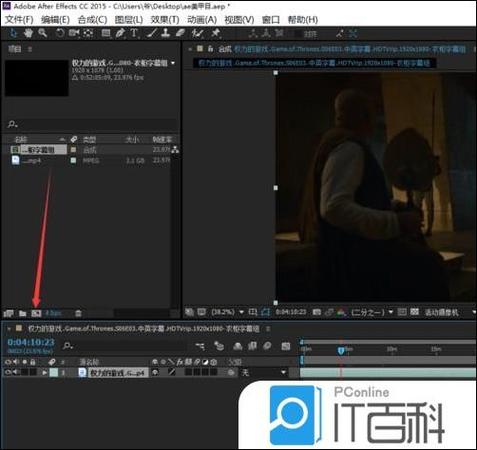Toggle the lock switch on layer 1
The image size is (477, 450).
(x=33, y=372)
